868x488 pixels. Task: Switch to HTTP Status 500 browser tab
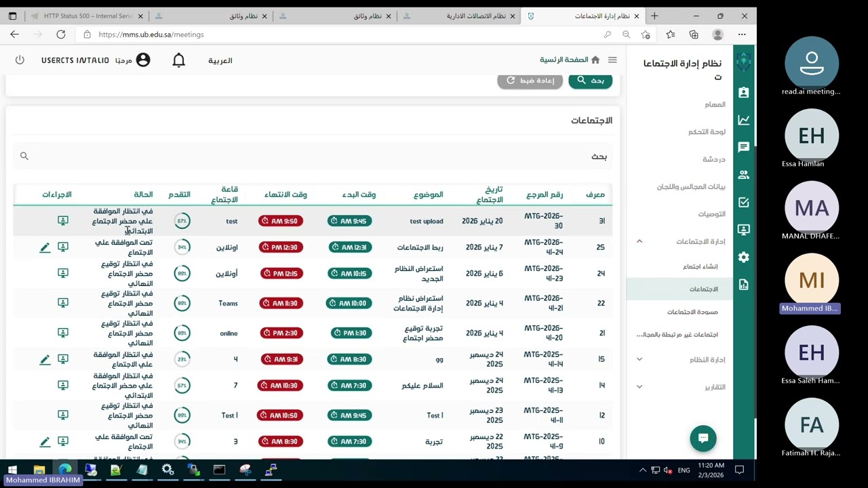tap(87, 16)
